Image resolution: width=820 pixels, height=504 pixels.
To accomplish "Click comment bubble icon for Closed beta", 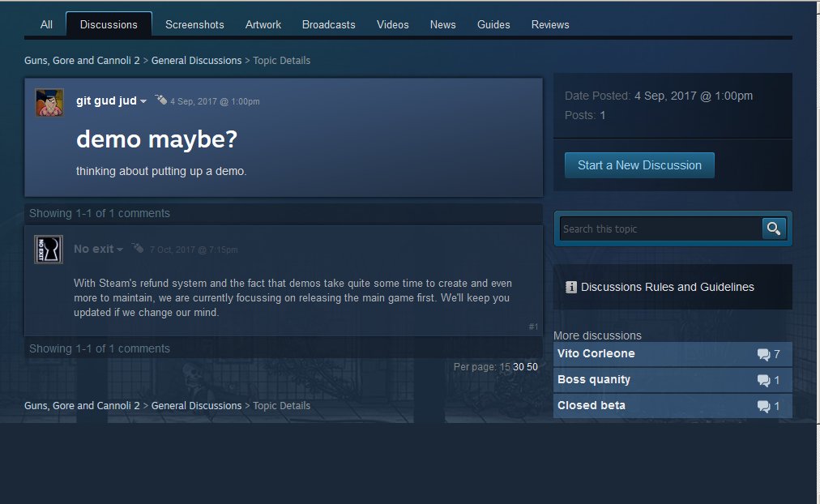I will 763,406.
